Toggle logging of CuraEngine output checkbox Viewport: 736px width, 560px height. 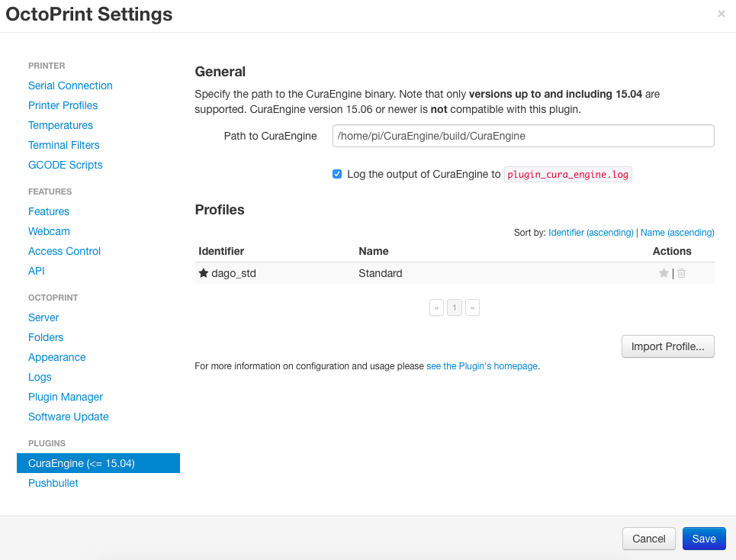(x=337, y=174)
